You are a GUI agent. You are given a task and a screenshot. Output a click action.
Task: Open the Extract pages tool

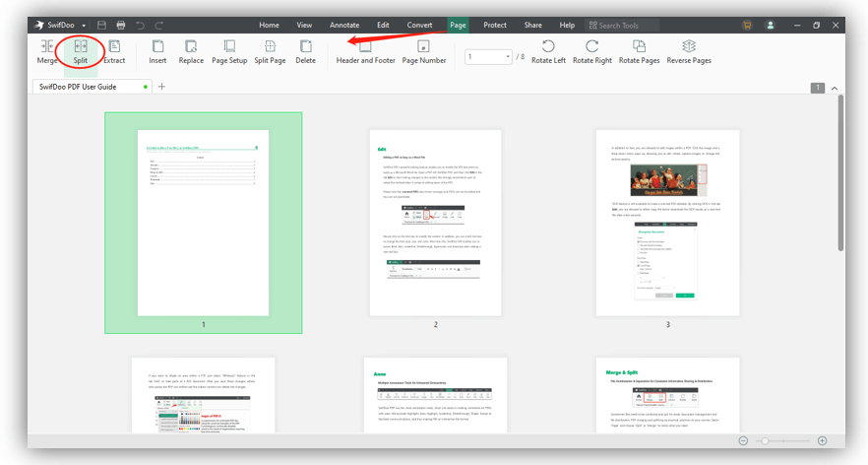(x=114, y=51)
